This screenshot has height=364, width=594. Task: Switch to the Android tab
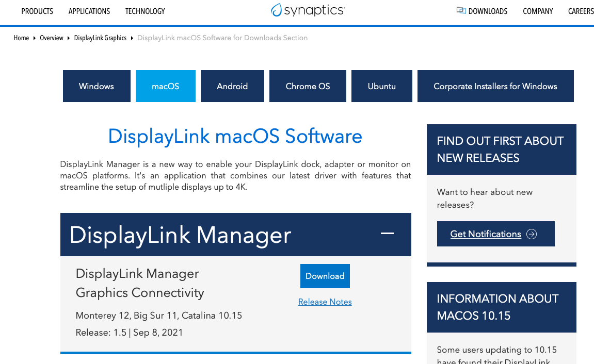232,86
